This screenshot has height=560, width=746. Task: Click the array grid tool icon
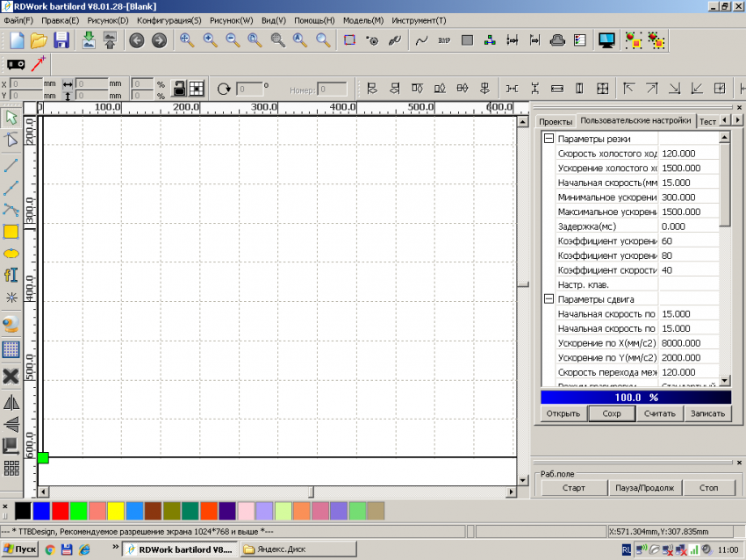coord(11,468)
